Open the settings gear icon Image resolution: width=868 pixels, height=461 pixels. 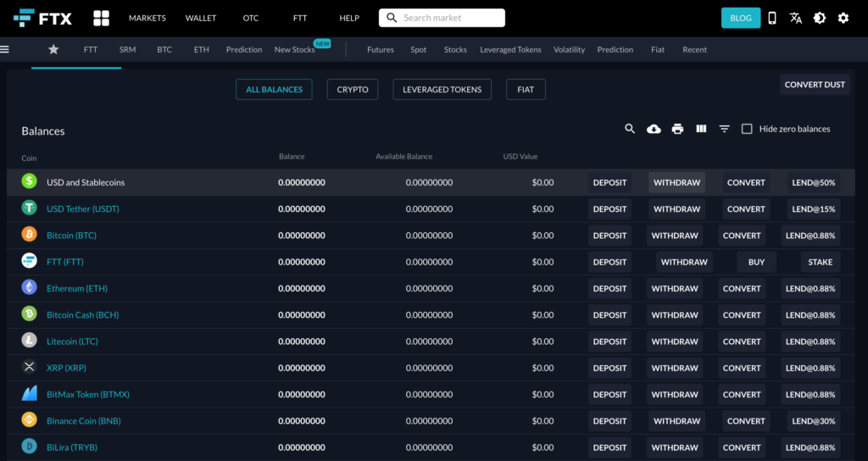pyautogui.click(x=843, y=18)
